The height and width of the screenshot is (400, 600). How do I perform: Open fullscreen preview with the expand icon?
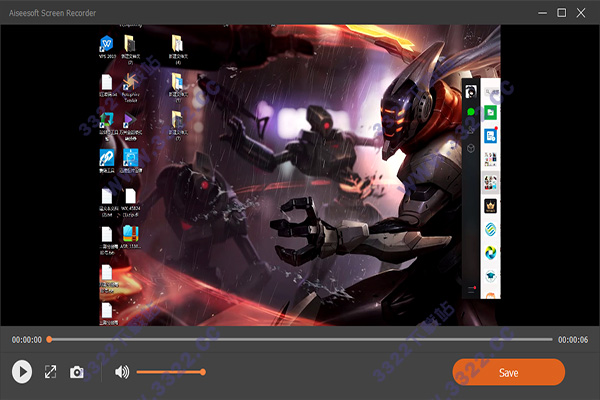pyautogui.click(x=50, y=372)
